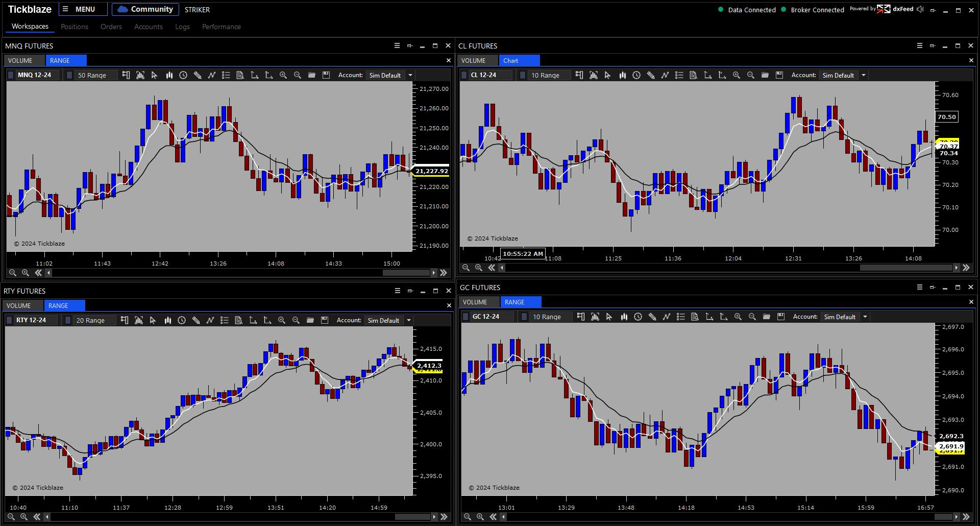Toggle symbol link square beside CL 12-24
The image size is (980, 526).
coord(464,75)
